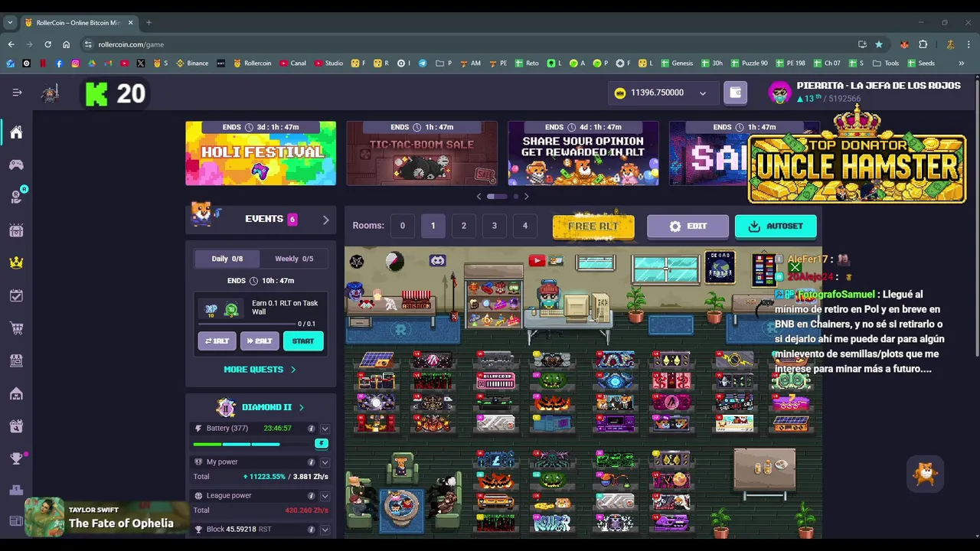Open the Diamond II league arrow
The width and height of the screenshot is (980, 551).
point(301,407)
